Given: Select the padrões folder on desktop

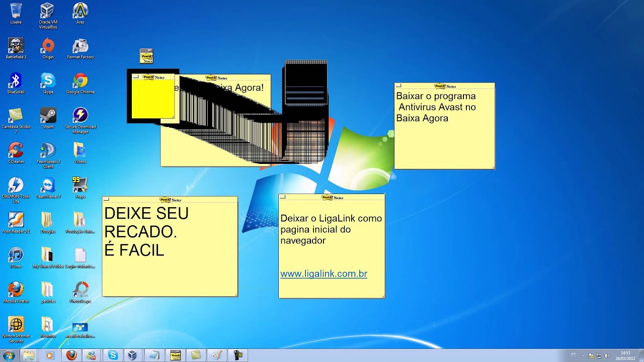Looking at the screenshot, I should 48,292.
